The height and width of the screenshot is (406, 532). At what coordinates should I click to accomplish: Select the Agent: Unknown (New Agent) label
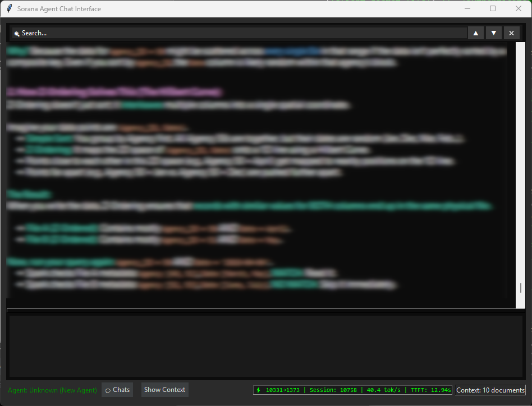coord(52,390)
